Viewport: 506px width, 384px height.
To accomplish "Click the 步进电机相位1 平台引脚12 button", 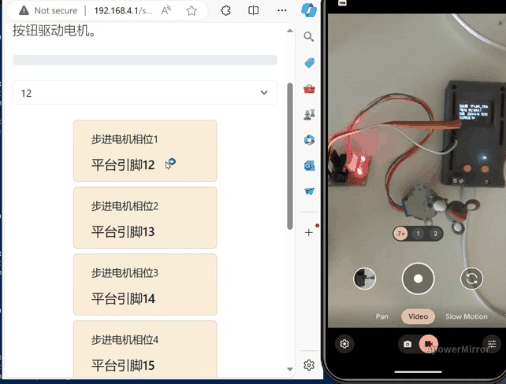I will [145, 151].
